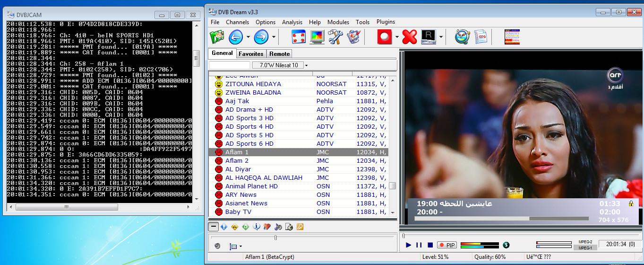Open settings with wrench and hammer icon
The width and height of the screenshot is (644, 265).
pos(335,37)
